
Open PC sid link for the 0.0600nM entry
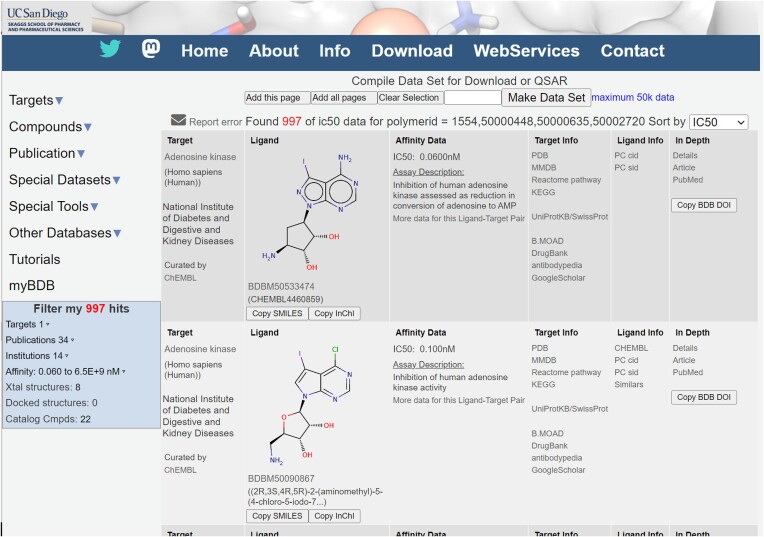(626, 168)
